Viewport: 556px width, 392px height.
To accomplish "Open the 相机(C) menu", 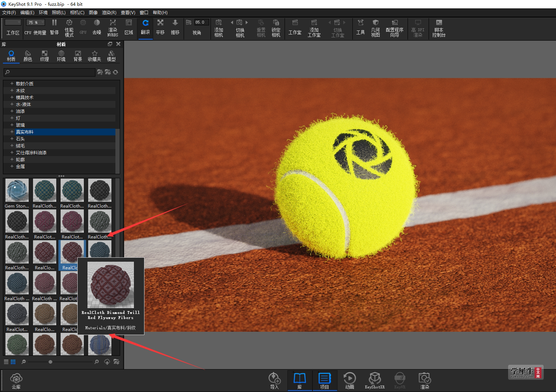I will (x=77, y=13).
